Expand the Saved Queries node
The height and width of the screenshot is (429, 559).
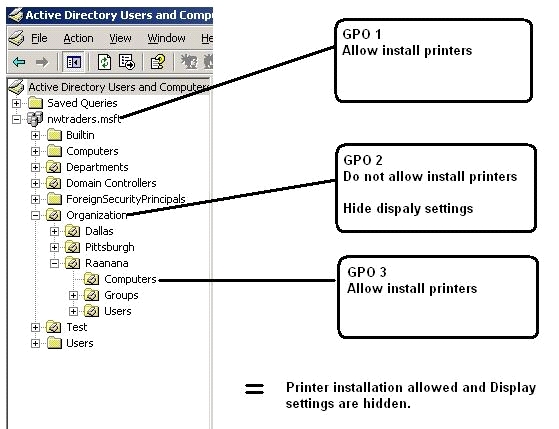[x=16, y=103]
